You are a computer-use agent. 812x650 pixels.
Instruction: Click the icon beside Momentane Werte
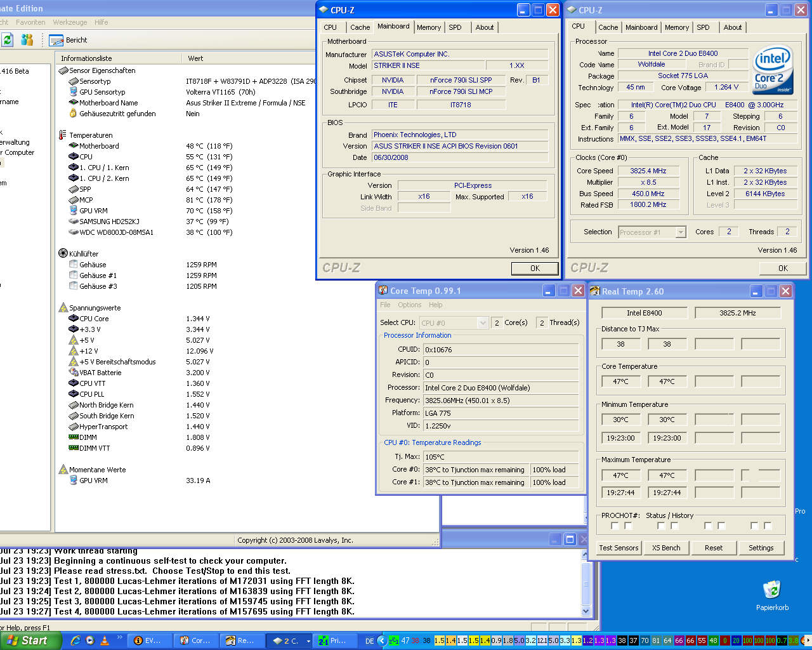pos(63,470)
